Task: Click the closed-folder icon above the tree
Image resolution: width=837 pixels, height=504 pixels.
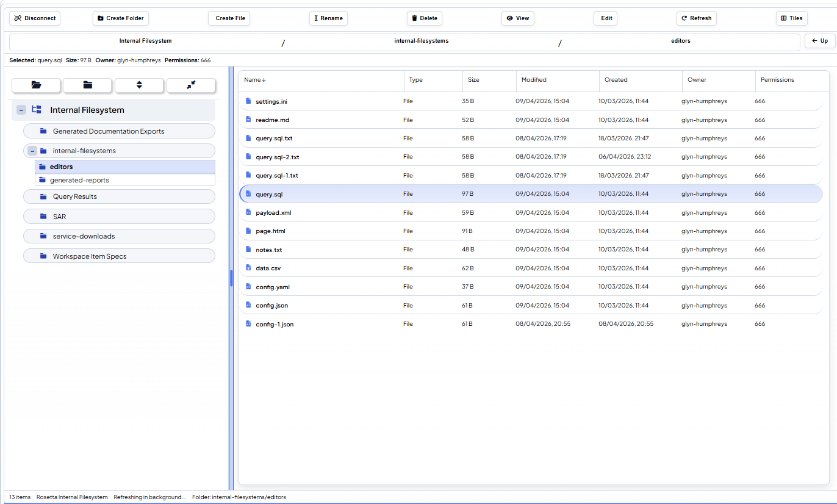Action: [x=87, y=85]
